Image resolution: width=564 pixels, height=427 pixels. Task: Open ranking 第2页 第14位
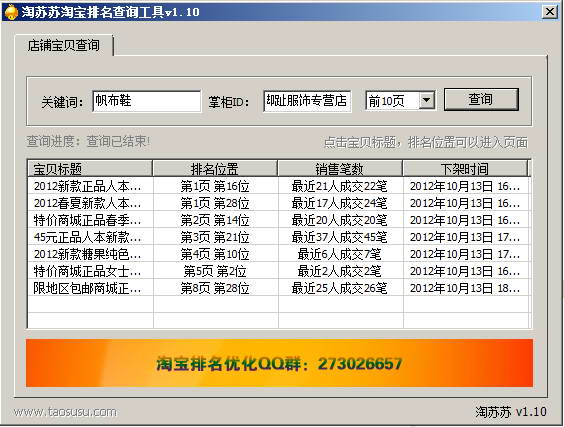[215, 220]
